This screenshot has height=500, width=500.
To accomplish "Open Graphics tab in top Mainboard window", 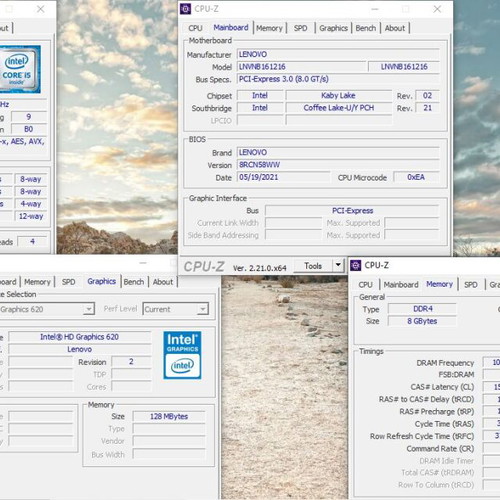I will [333, 28].
